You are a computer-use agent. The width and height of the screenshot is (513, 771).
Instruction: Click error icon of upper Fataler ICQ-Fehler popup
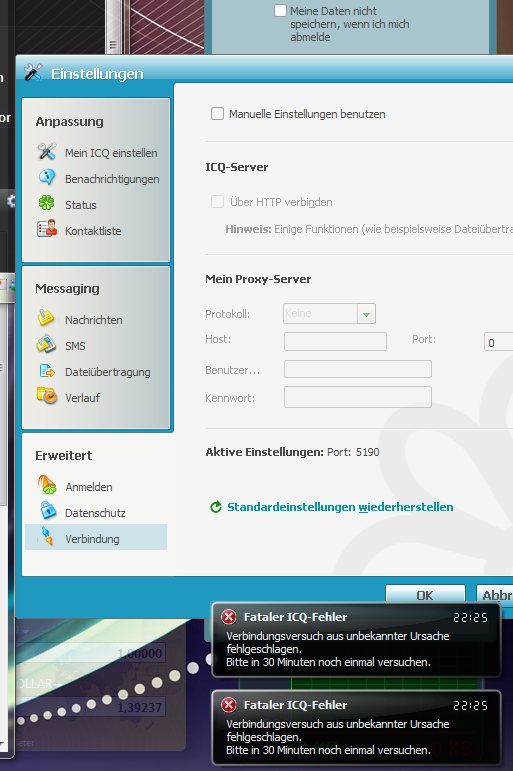(228, 617)
